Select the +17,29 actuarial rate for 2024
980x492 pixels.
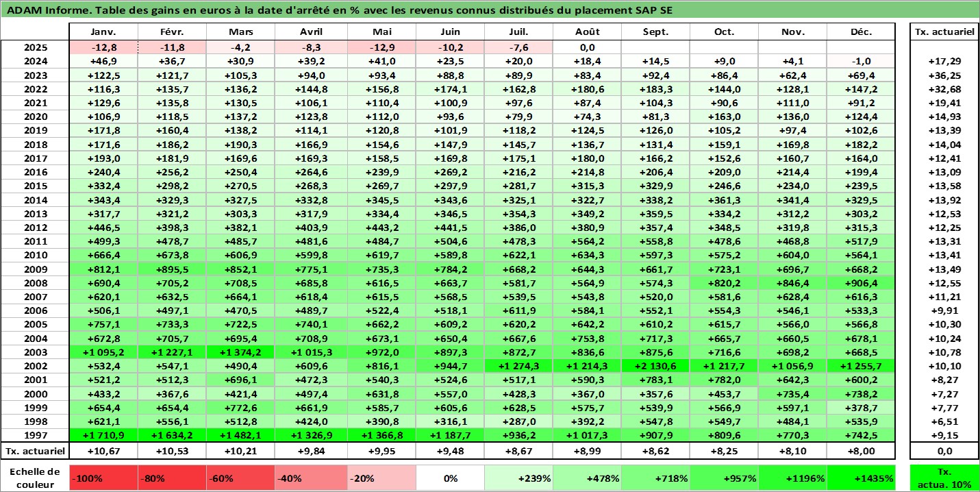(944, 61)
